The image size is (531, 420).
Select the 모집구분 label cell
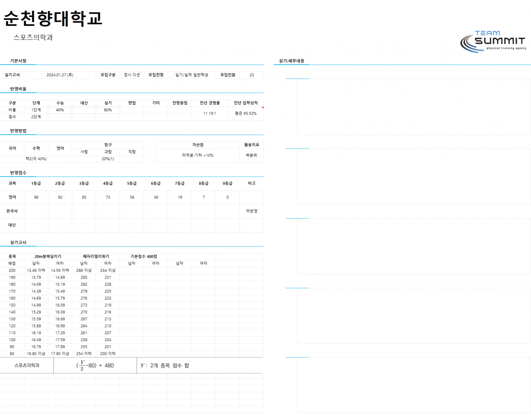(108, 75)
